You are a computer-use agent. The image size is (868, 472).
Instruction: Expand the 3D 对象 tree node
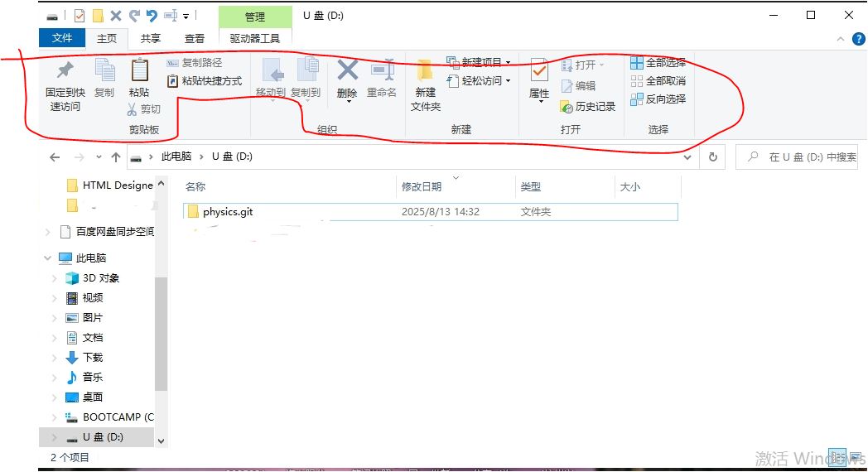55,277
